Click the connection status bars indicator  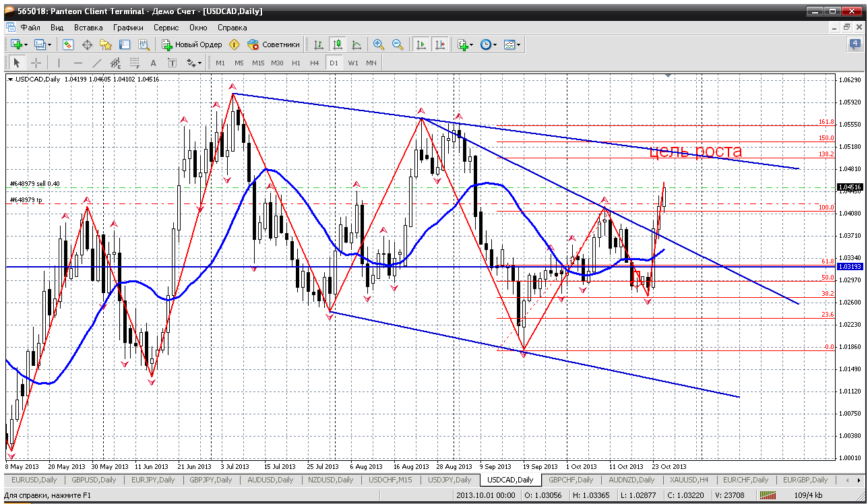pos(767,496)
